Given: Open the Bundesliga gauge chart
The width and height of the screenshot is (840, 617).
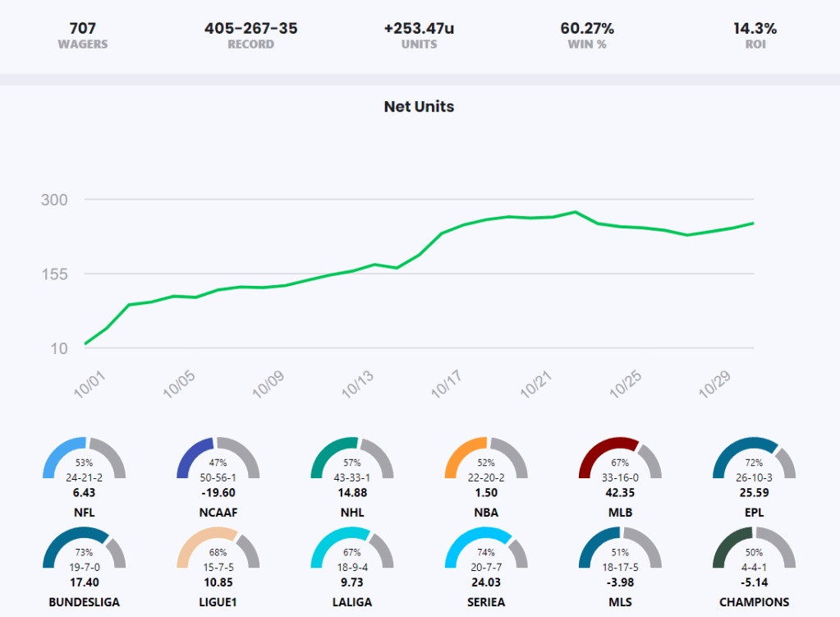Looking at the screenshot, I should (x=84, y=548).
